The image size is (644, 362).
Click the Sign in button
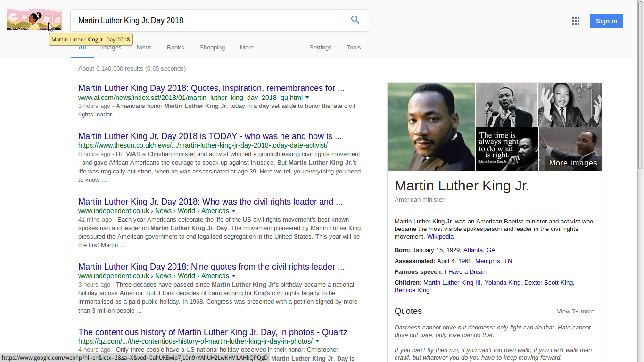click(606, 21)
